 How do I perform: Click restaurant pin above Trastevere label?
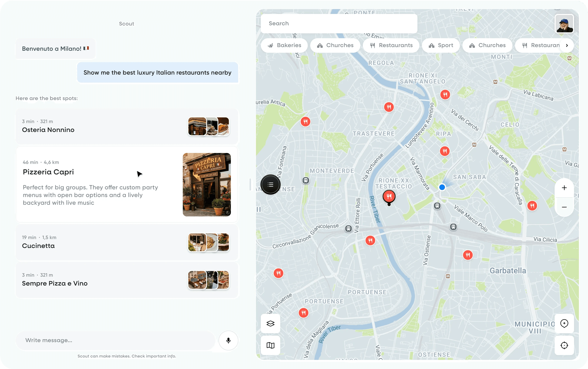pyautogui.click(x=389, y=107)
